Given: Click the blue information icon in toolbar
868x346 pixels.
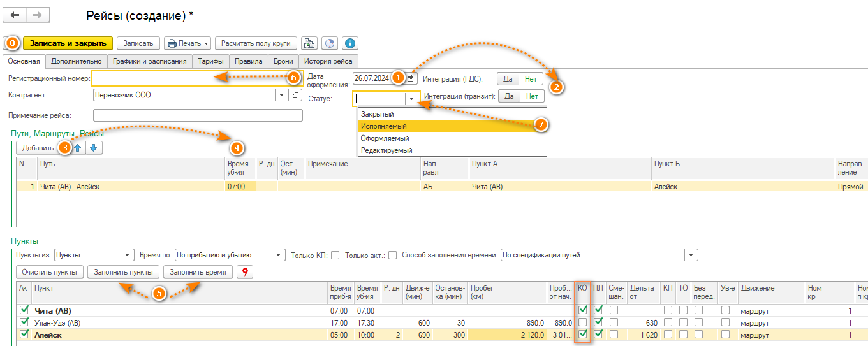Looking at the screenshot, I should click(x=349, y=43).
